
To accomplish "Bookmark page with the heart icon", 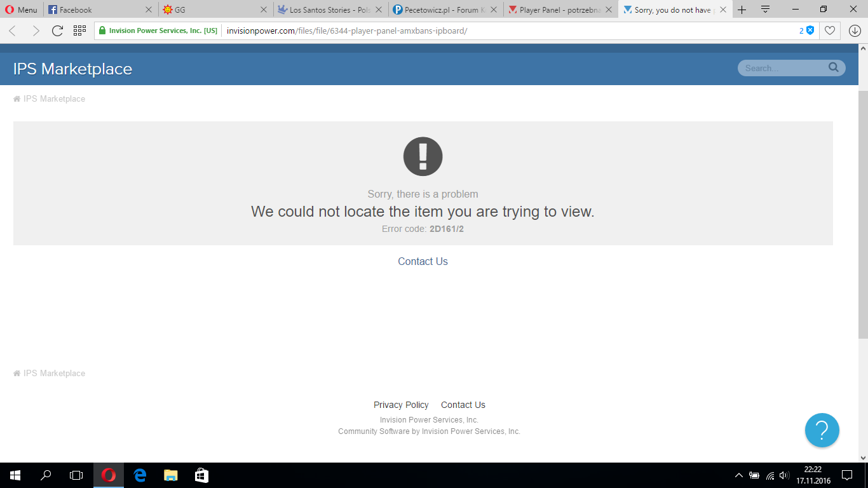I will pos(829,30).
